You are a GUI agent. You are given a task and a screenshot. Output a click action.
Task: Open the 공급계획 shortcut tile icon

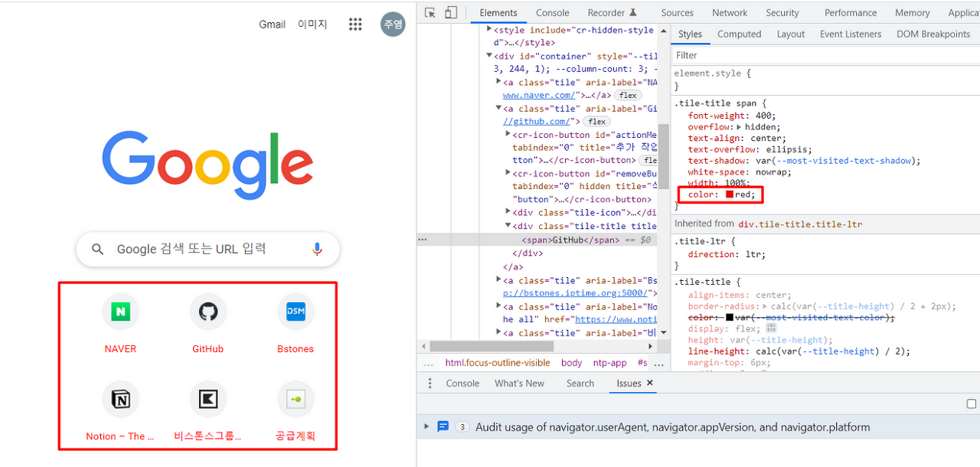tap(296, 399)
